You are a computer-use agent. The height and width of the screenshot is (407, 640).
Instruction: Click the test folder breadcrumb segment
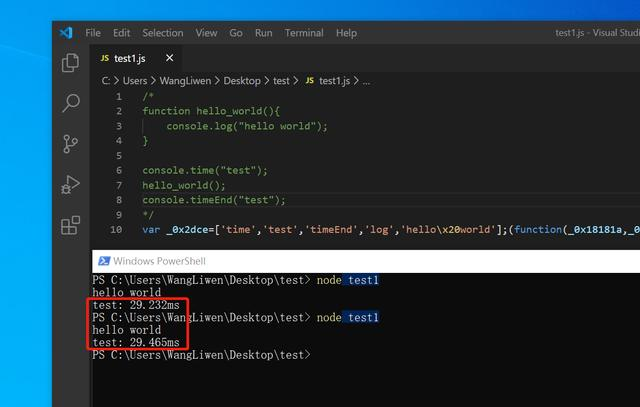click(281, 81)
